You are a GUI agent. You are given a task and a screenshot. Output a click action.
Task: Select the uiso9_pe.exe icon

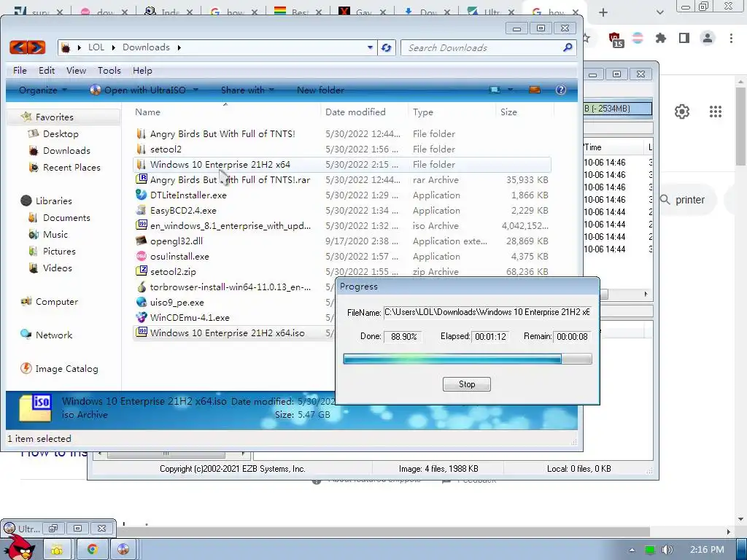click(141, 302)
